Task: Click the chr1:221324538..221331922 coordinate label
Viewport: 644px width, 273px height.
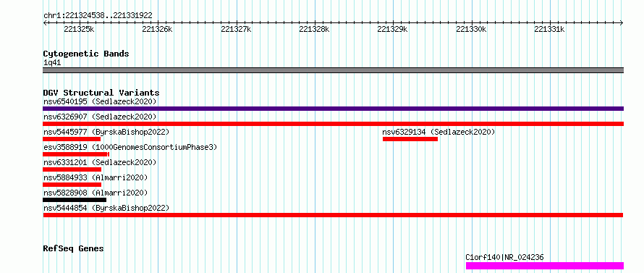Action: pos(98,15)
